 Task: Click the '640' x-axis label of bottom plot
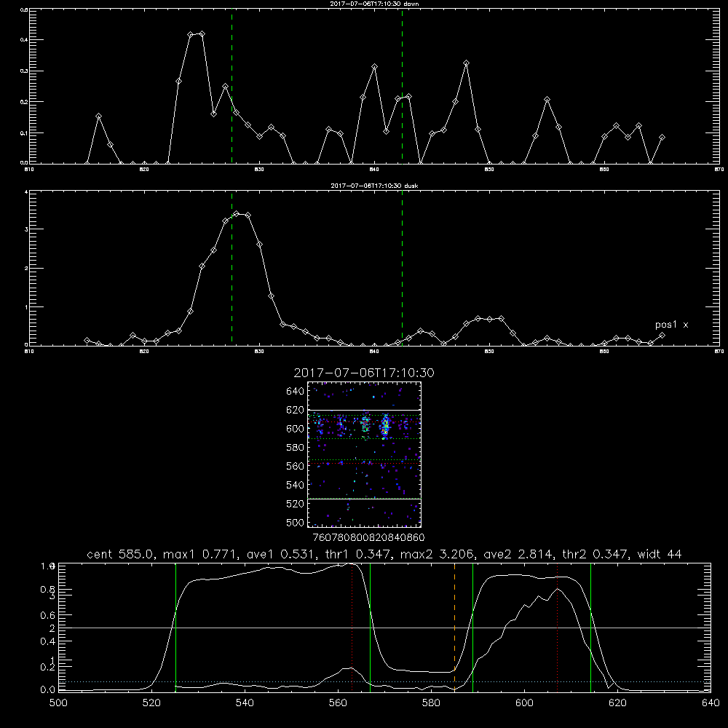(x=711, y=703)
